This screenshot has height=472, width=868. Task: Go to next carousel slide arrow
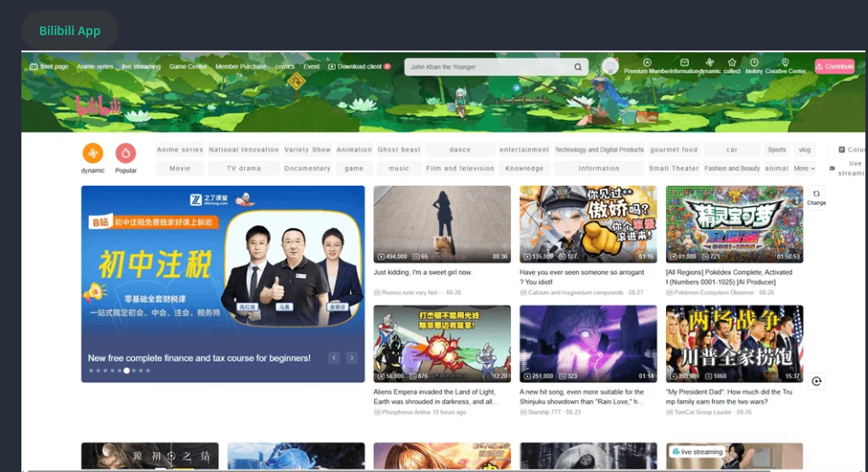click(352, 358)
